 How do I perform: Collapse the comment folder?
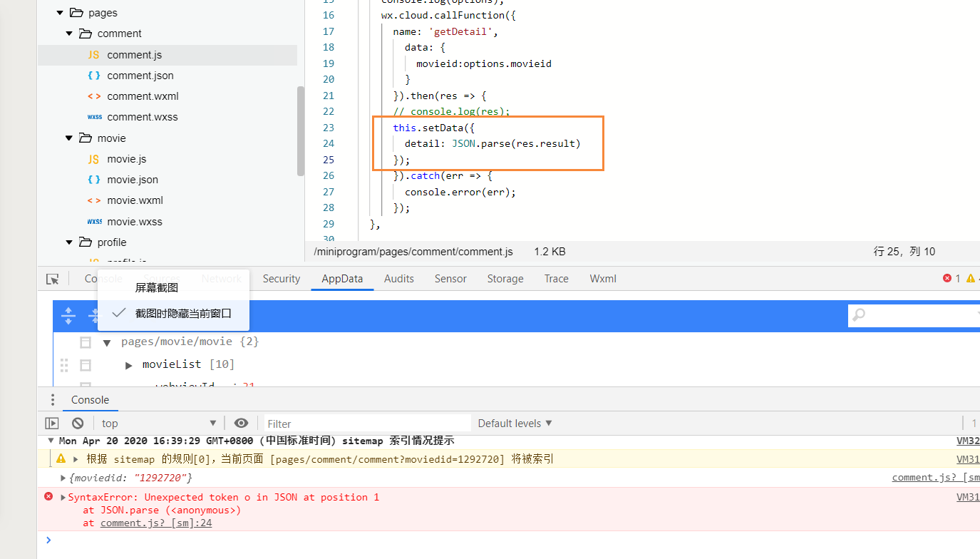[69, 34]
